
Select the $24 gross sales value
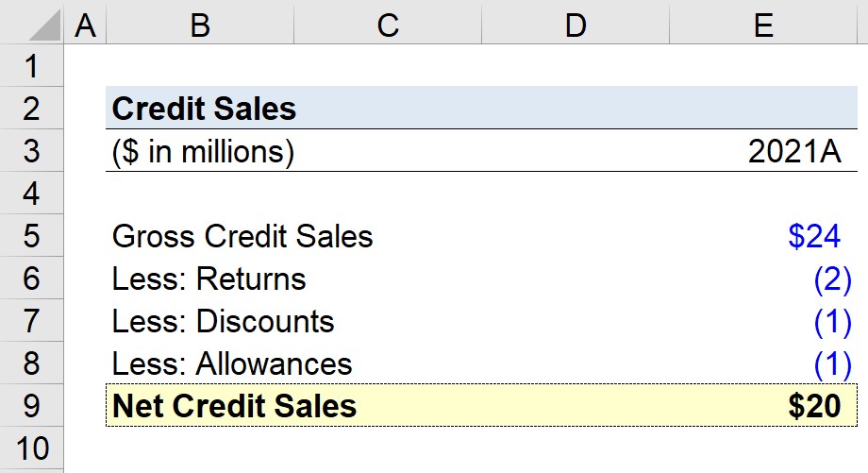click(x=814, y=236)
